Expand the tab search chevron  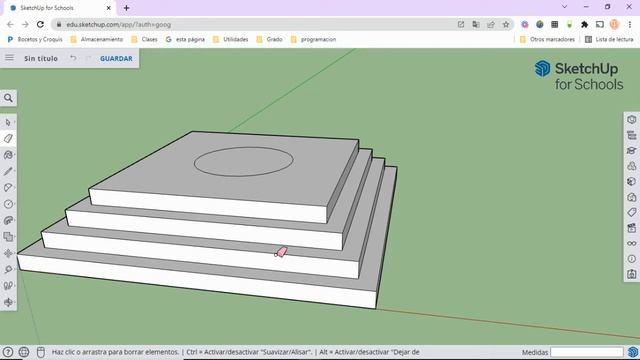(x=564, y=7)
